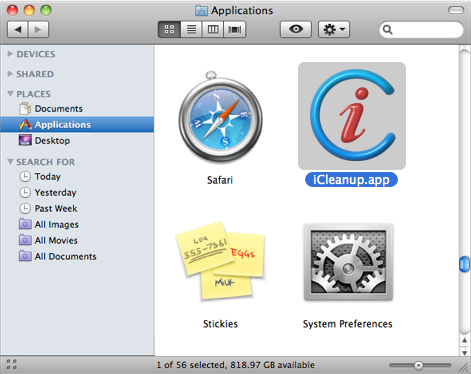Click the All Movies folder icon
Image resolution: width=471 pixels, height=374 pixels.
(25, 240)
